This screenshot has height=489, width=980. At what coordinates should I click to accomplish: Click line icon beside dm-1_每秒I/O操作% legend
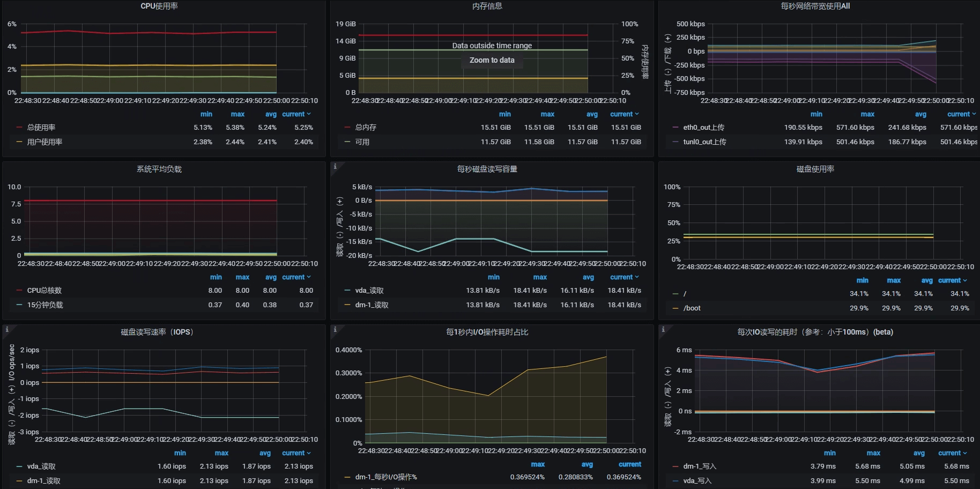[x=347, y=477]
